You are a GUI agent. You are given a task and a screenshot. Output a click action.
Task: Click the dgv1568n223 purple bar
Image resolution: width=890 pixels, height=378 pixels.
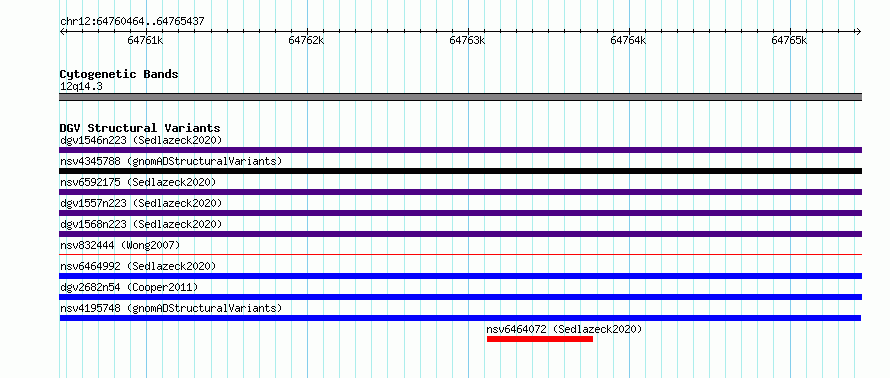point(460,234)
